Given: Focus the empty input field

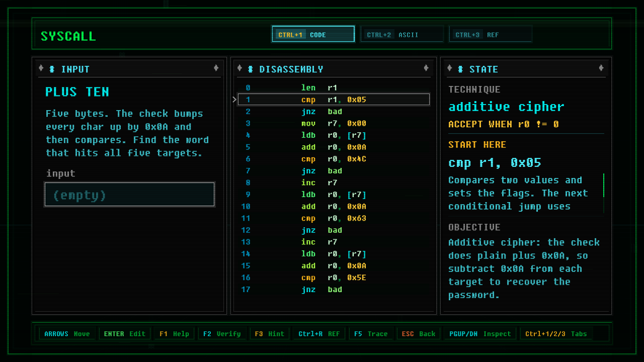Looking at the screenshot, I should tap(130, 195).
